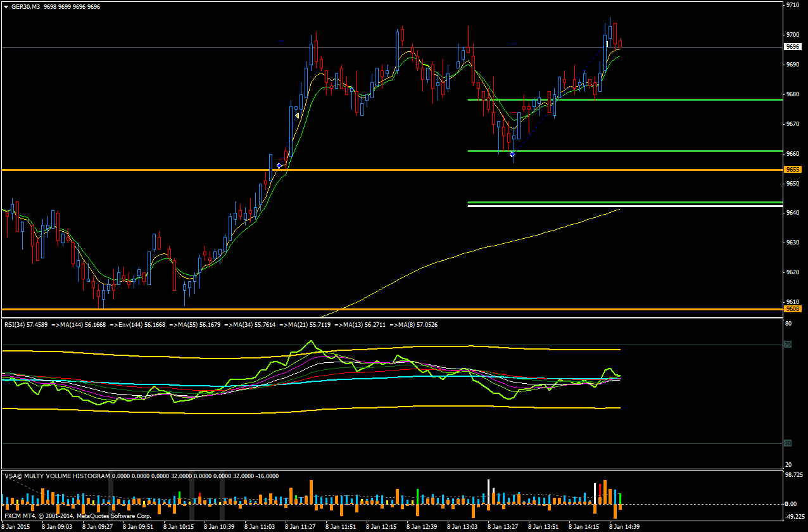Click the orange 9608 price label
Image resolution: width=808 pixels, height=532 pixels.
[x=792, y=309]
